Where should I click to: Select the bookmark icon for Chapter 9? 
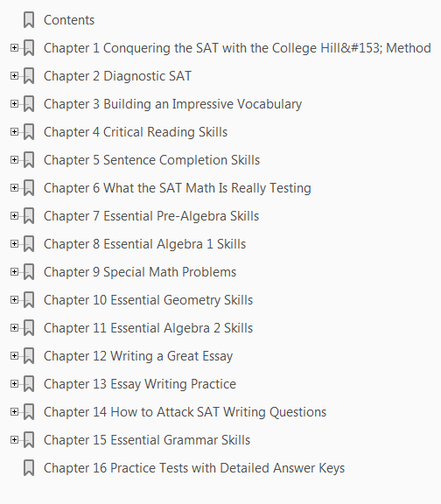point(29,272)
